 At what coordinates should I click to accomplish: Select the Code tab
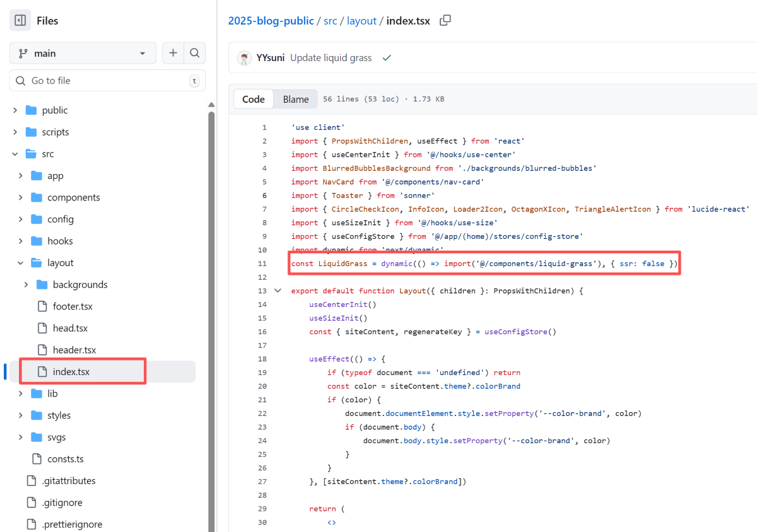coord(254,99)
